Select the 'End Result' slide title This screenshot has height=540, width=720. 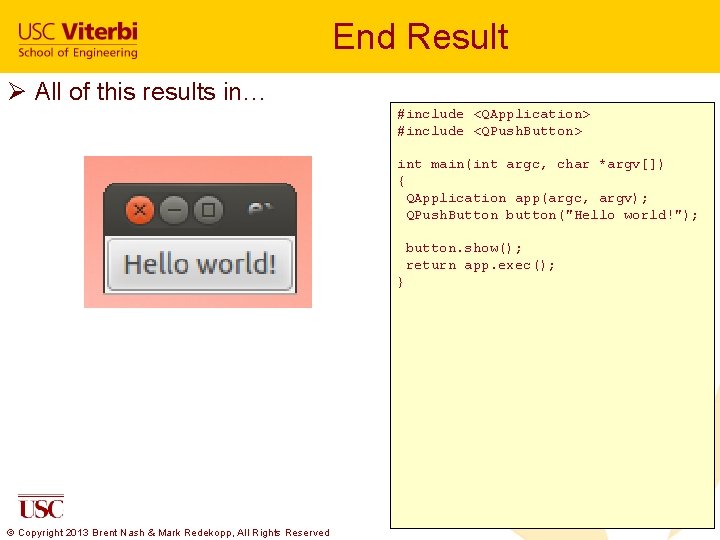(x=421, y=36)
